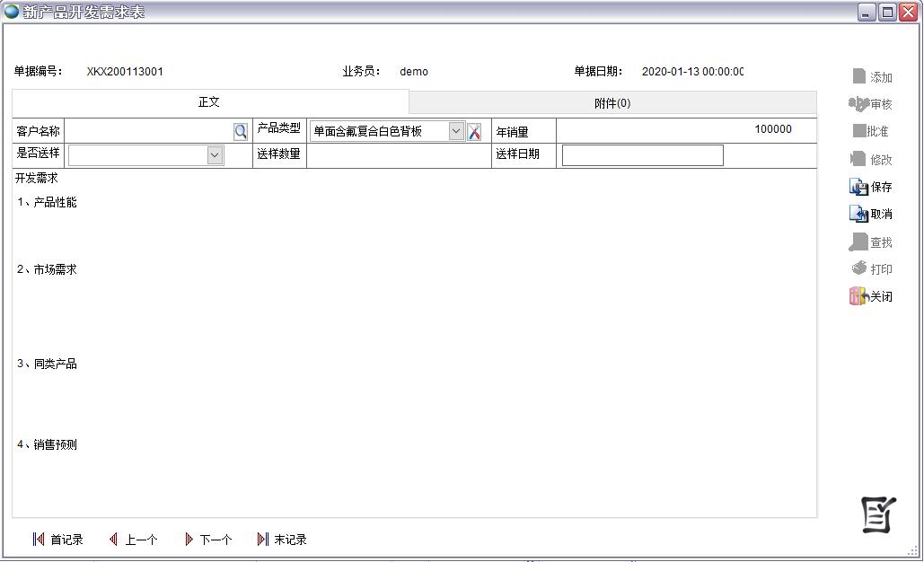The image size is (924, 562).
Task: Go to next record (下一个)
Action: pos(207,540)
